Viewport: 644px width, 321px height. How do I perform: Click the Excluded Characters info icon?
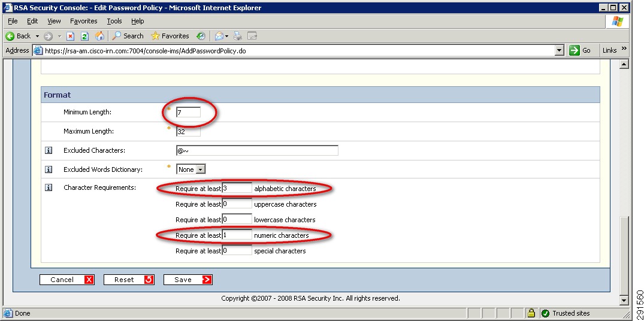(49, 151)
